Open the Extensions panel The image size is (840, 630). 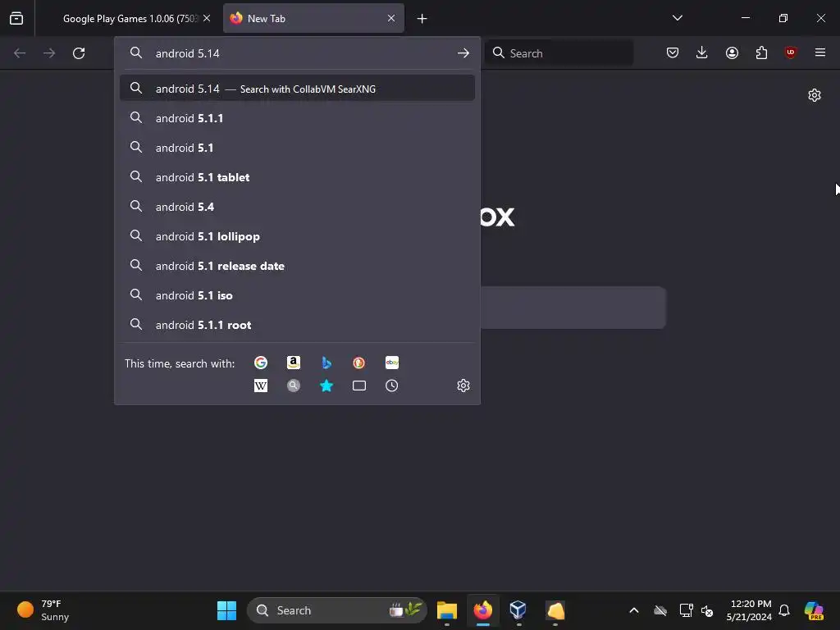click(761, 52)
